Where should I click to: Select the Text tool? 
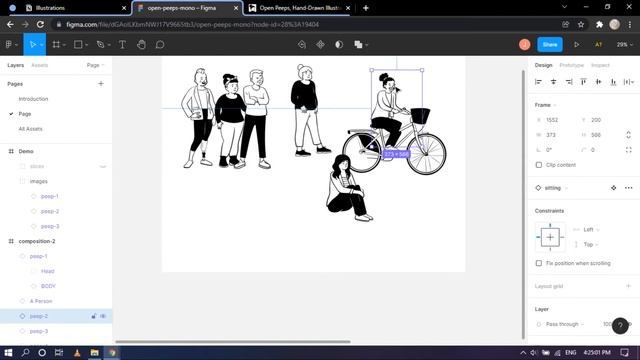pyautogui.click(x=122, y=44)
